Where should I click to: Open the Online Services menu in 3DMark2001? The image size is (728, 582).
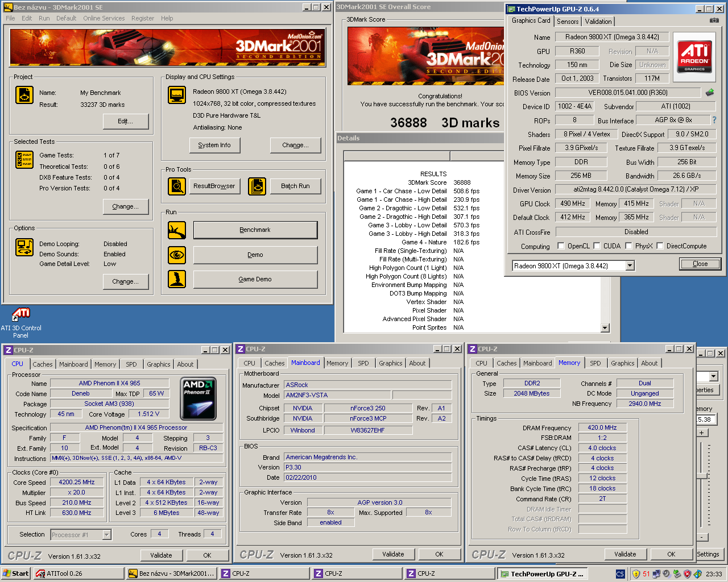coord(104,18)
